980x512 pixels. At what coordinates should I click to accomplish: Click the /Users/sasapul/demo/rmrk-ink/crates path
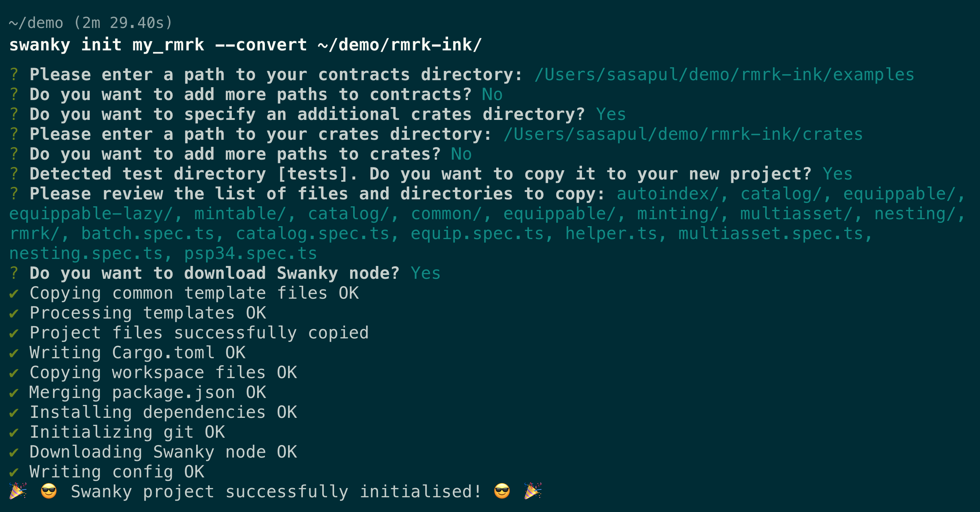click(683, 134)
